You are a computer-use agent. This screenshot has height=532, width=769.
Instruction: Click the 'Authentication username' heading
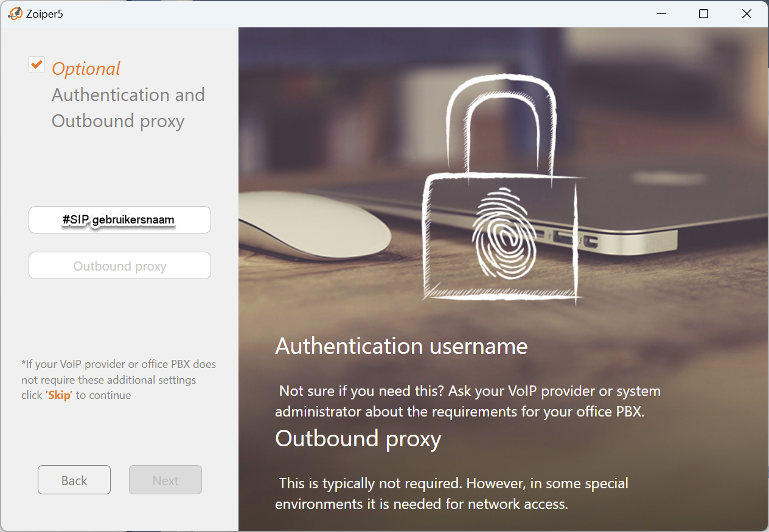(401, 346)
